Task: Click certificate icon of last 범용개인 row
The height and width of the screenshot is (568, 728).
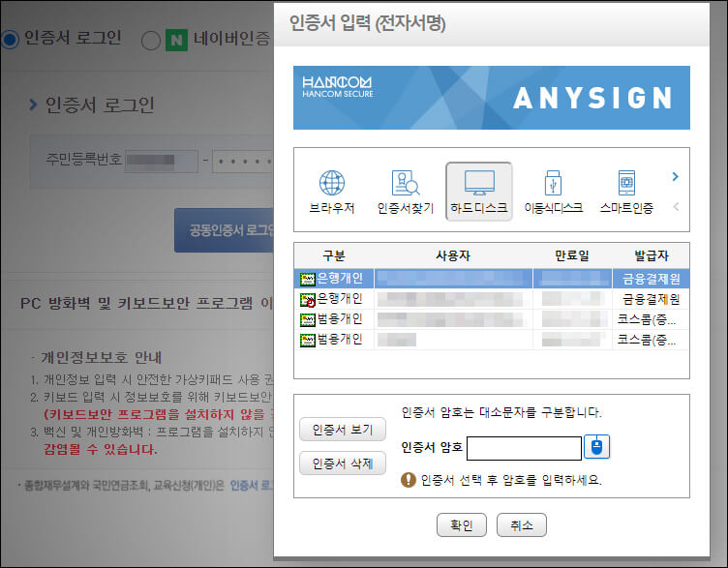Action: coord(307,341)
